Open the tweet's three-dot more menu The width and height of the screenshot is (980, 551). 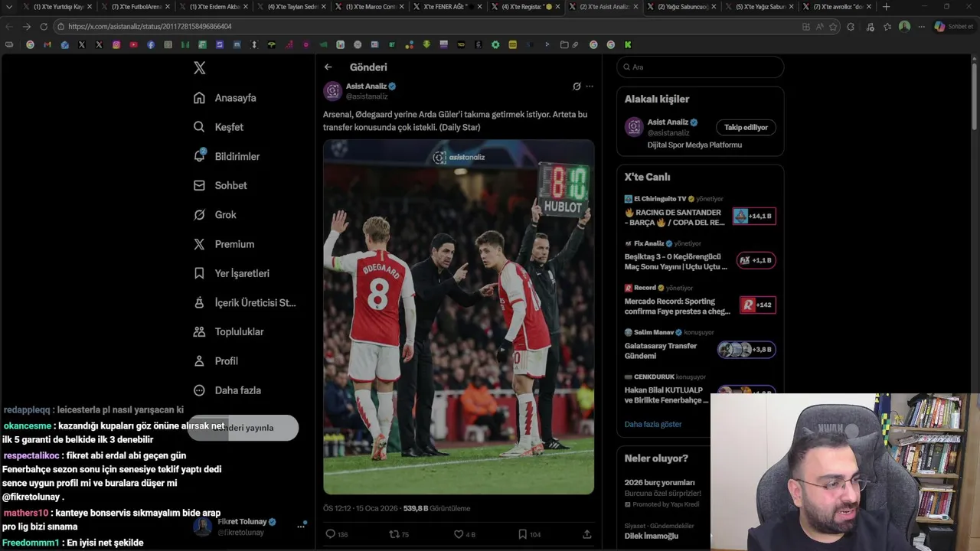[x=590, y=86]
